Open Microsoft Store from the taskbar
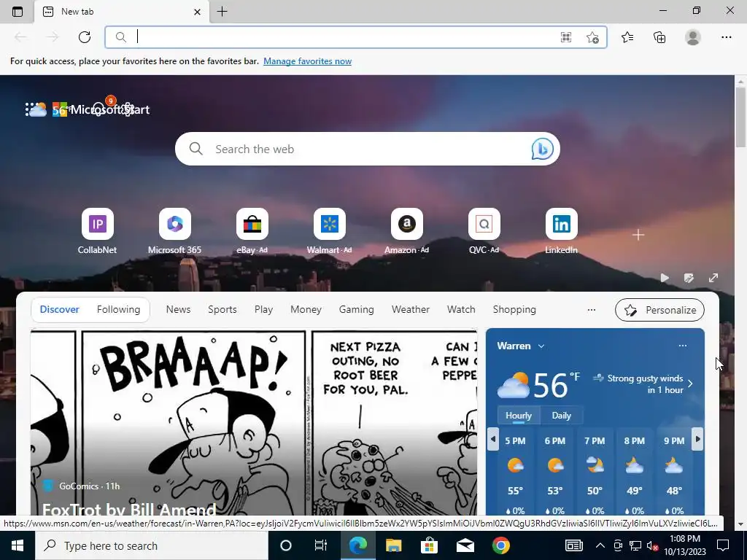 tap(429, 545)
